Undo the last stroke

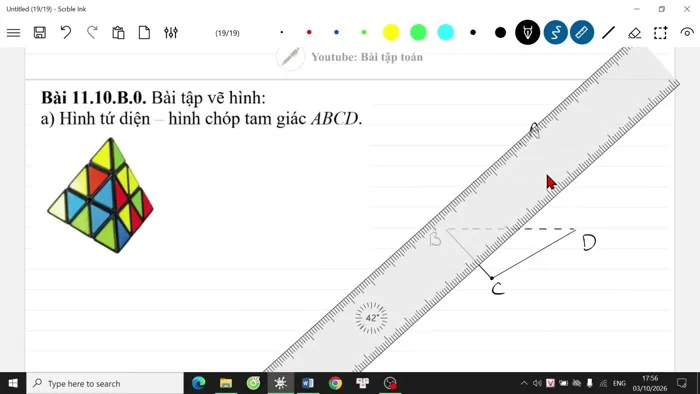coord(66,33)
